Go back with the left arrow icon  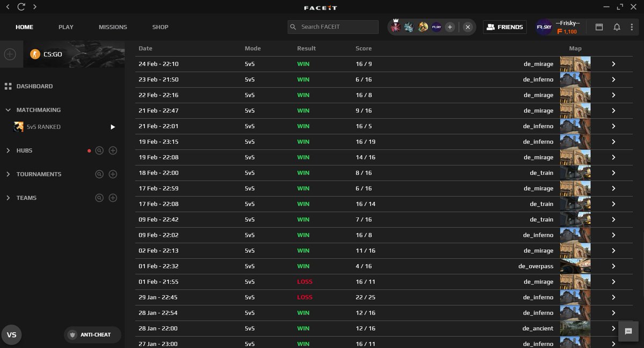tap(8, 7)
